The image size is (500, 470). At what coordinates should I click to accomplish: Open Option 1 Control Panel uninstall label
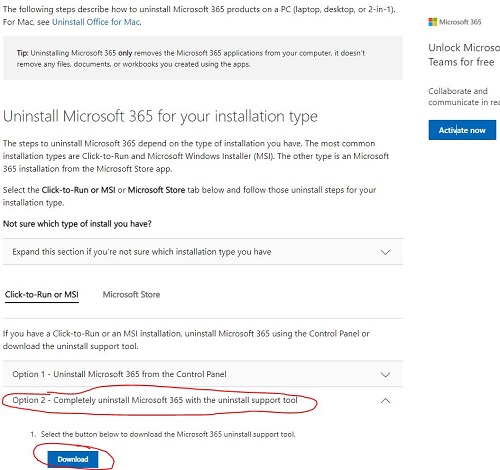coord(119,374)
